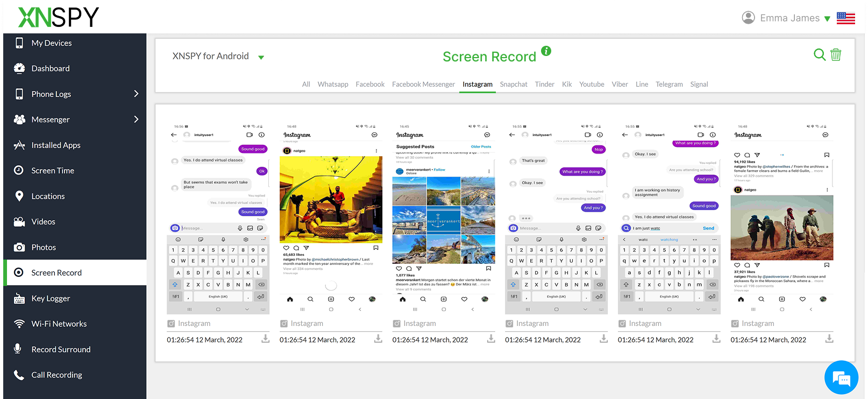
Task: Switch to the Line tab
Action: pyautogui.click(x=642, y=85)
